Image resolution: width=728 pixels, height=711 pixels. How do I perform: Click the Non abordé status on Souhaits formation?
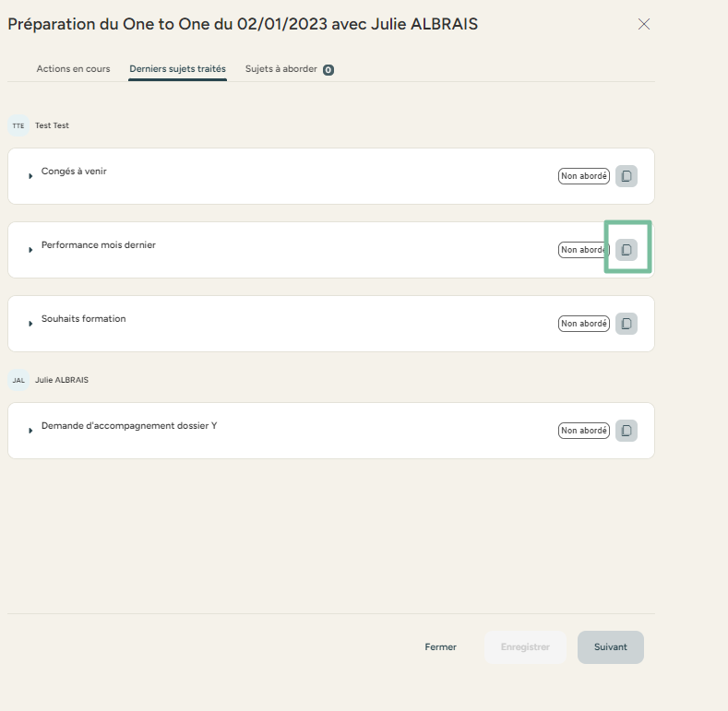583,324
